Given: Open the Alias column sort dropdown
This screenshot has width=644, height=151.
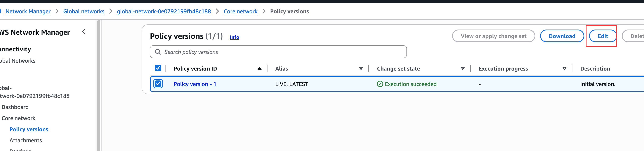Looking at the screenshot, I should click(x=361, y=69).
